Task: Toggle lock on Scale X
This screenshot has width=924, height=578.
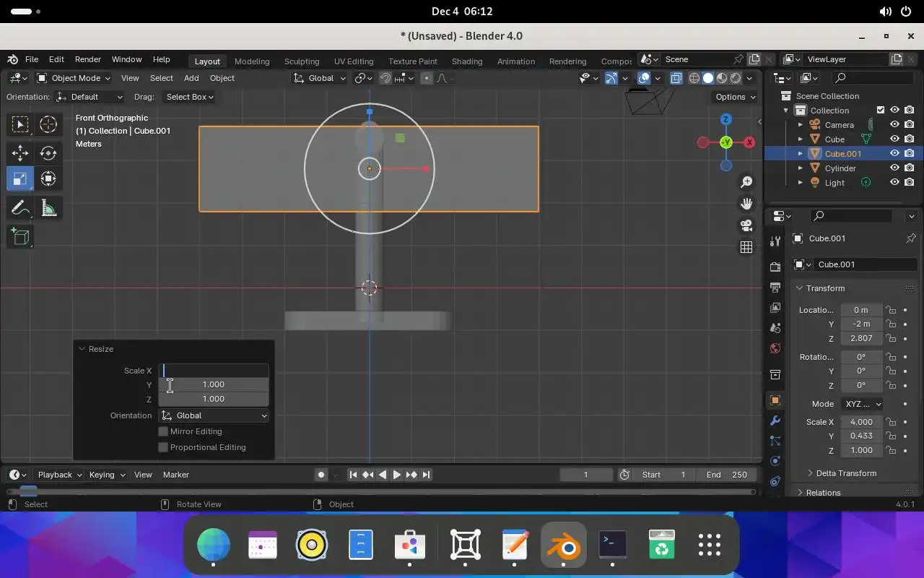Action: pyautogui.click(x=892, y=422)
